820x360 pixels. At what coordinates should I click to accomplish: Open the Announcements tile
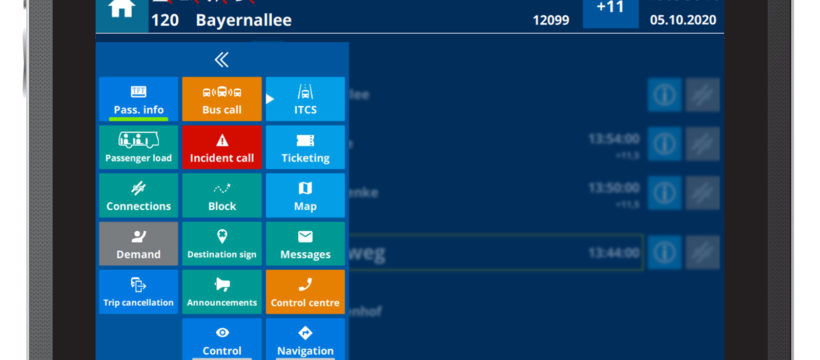coord(222,291)
